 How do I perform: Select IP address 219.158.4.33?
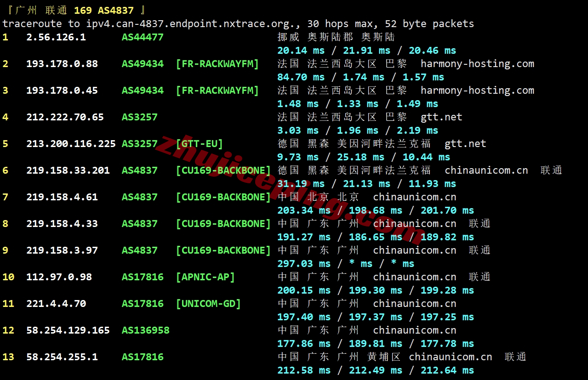point(62,224)
